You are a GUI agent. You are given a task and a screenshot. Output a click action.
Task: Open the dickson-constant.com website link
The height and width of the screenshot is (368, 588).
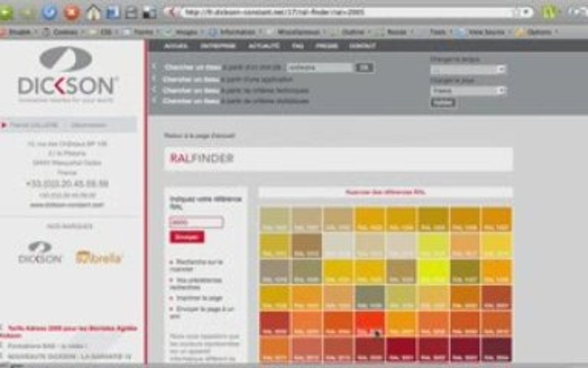(x=67, y=204)
